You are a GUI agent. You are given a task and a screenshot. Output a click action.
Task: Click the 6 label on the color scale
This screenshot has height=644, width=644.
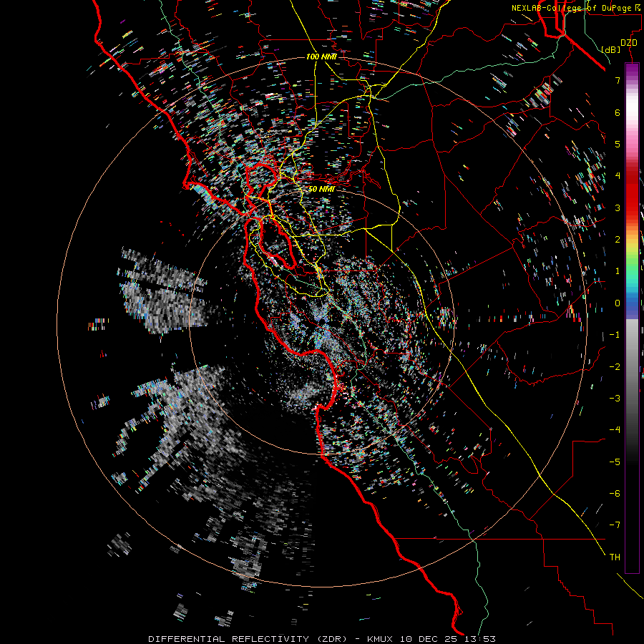pyautogui.click(x=618, y=112)
